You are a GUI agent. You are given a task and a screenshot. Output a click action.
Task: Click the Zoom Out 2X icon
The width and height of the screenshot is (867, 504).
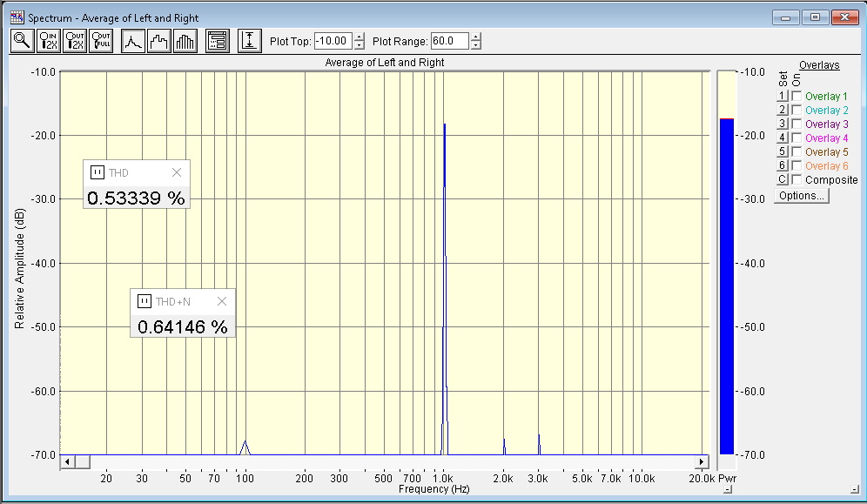pyautogui.click(x=75, y=41)
